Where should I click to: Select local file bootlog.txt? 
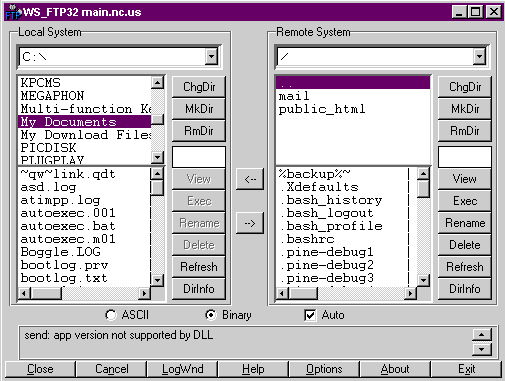coord(84,278)
